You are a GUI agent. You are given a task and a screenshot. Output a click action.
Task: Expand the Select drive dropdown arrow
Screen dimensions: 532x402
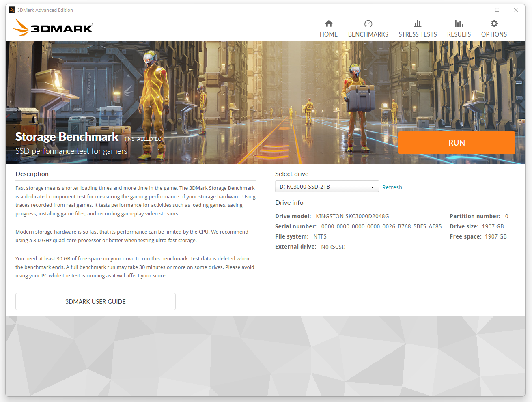click(373, 187)
